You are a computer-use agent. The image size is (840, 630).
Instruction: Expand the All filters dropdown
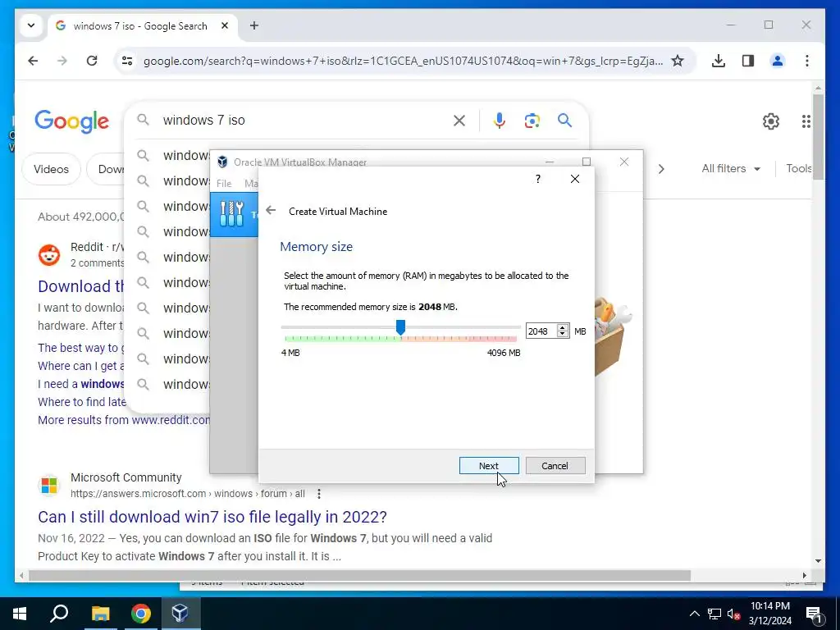(x=731, y=169)
